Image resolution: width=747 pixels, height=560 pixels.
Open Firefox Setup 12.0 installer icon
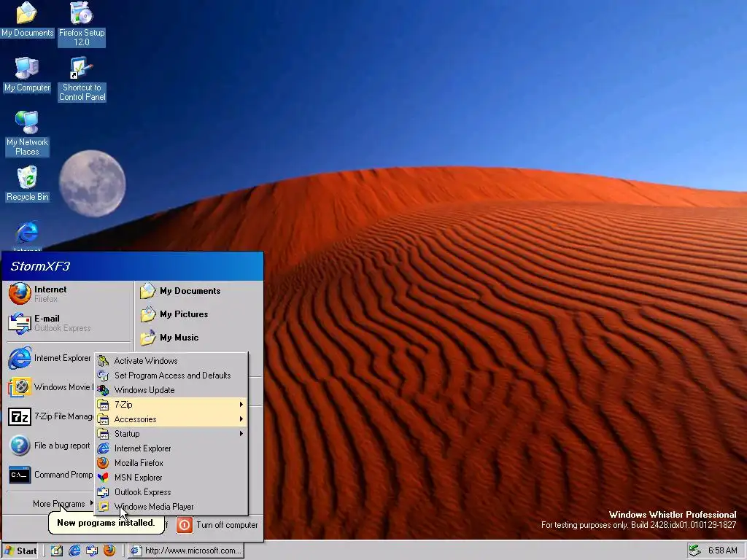tap(82, 24)
